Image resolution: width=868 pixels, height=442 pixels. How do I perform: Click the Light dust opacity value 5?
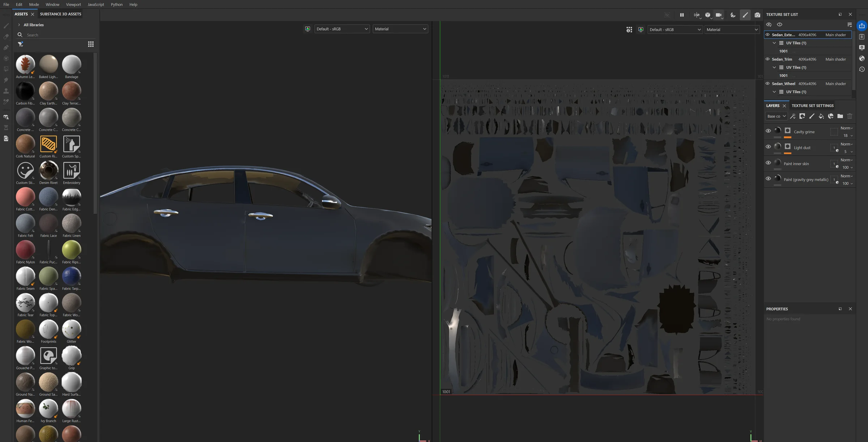pyautogui.click(x=845, y=152)
